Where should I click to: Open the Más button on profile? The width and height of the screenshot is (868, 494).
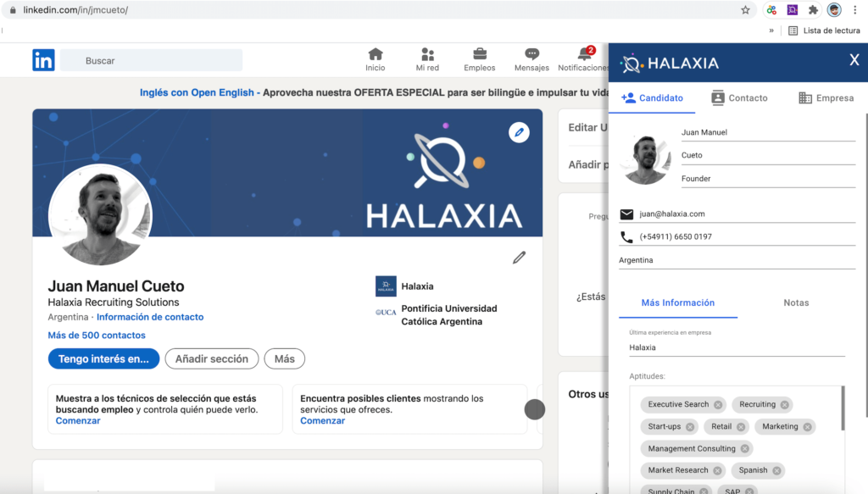(x=285, y=359)
